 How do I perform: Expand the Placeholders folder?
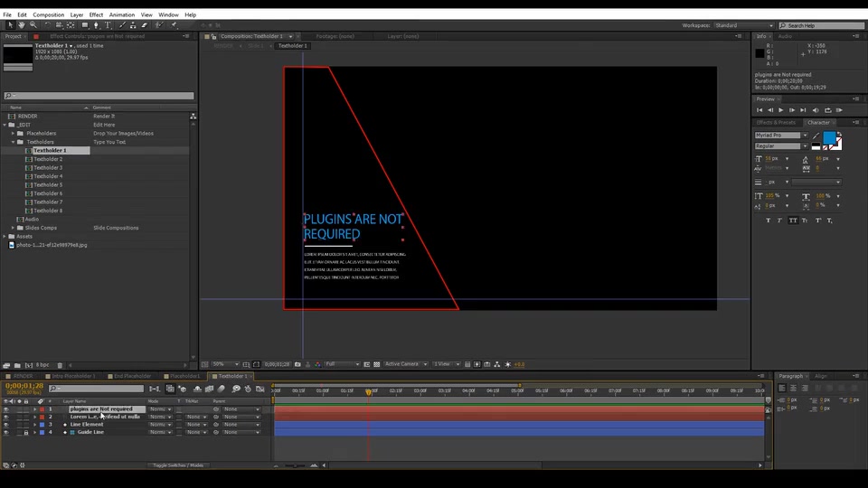pyautogui.click(x=14, y=134)
